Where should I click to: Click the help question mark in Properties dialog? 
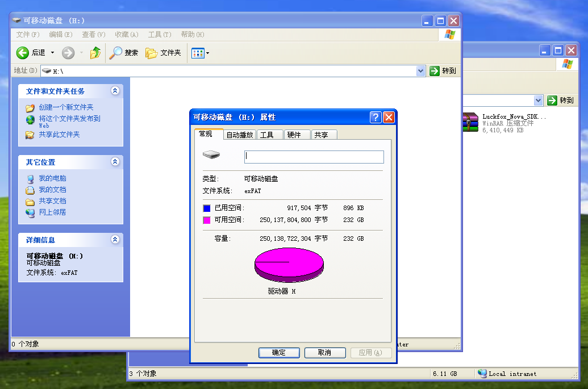(376, 118)
